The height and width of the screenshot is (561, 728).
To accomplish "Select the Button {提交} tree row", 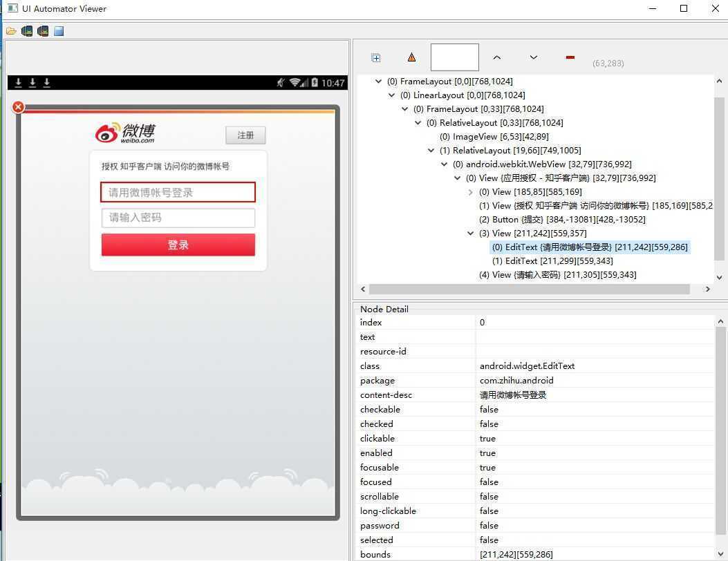I will click(x=562, y=220).
